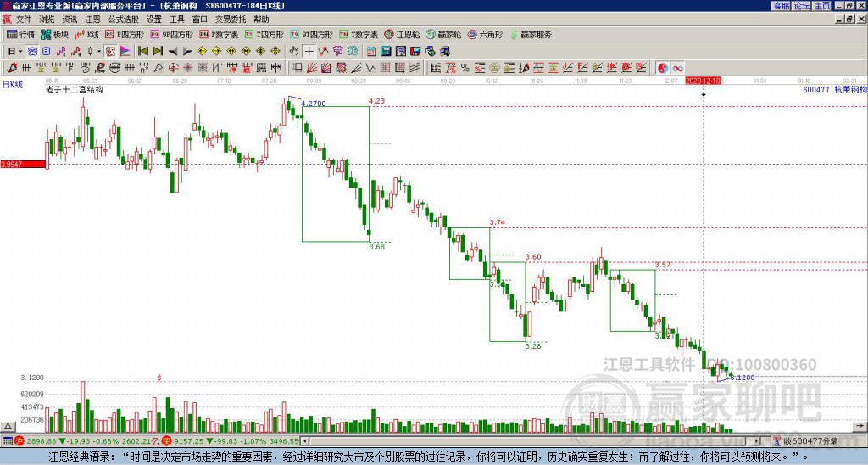The width and height of the screenshot is (868, 465).
Task: Expand the 日 period dropdown arrow
Action: click(20, 52)
